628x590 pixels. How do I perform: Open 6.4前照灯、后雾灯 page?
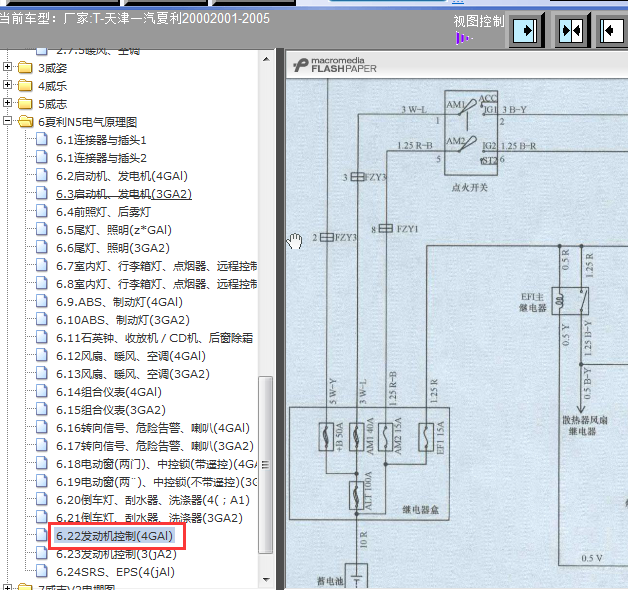pos(103,212)
